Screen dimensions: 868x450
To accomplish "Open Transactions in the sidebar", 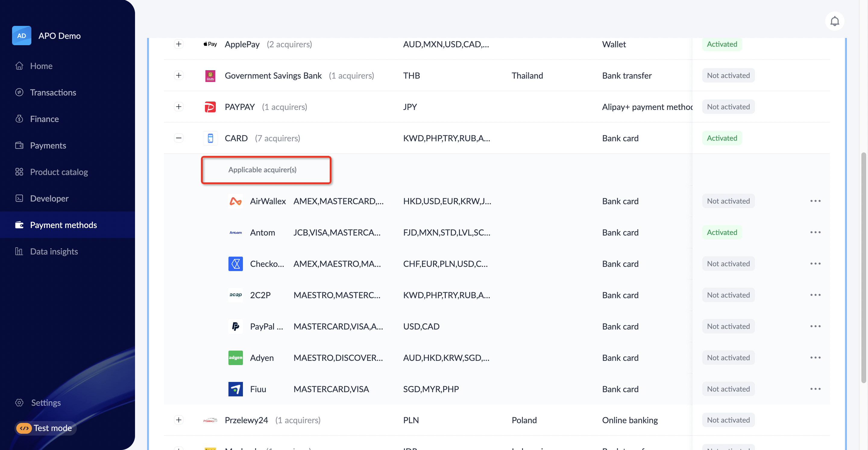I will pyautogui.click(x=53, y=92).
